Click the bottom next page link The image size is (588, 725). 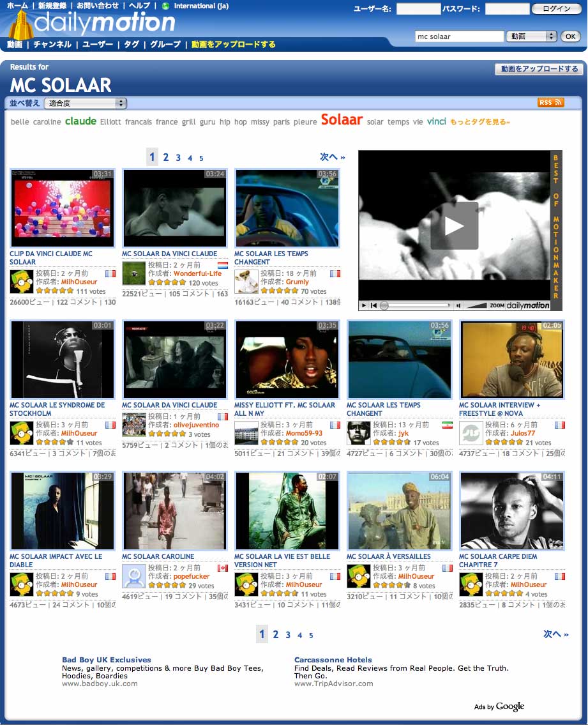(x=555, y=634)
